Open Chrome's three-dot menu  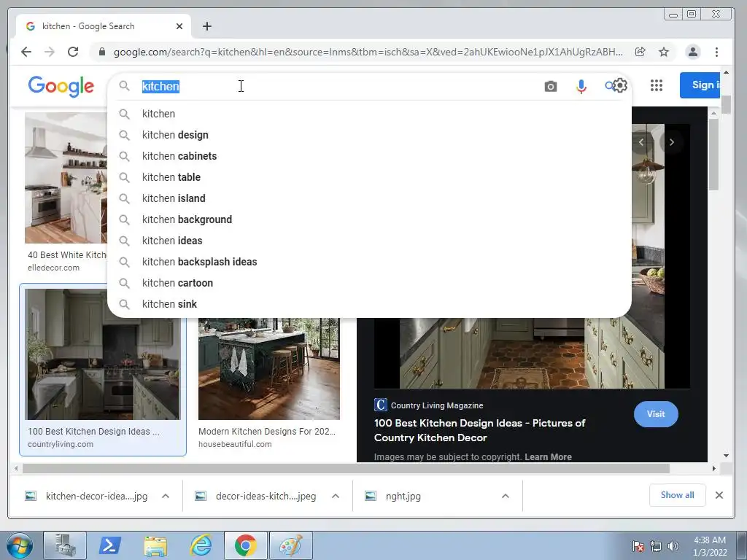[716, 52]
